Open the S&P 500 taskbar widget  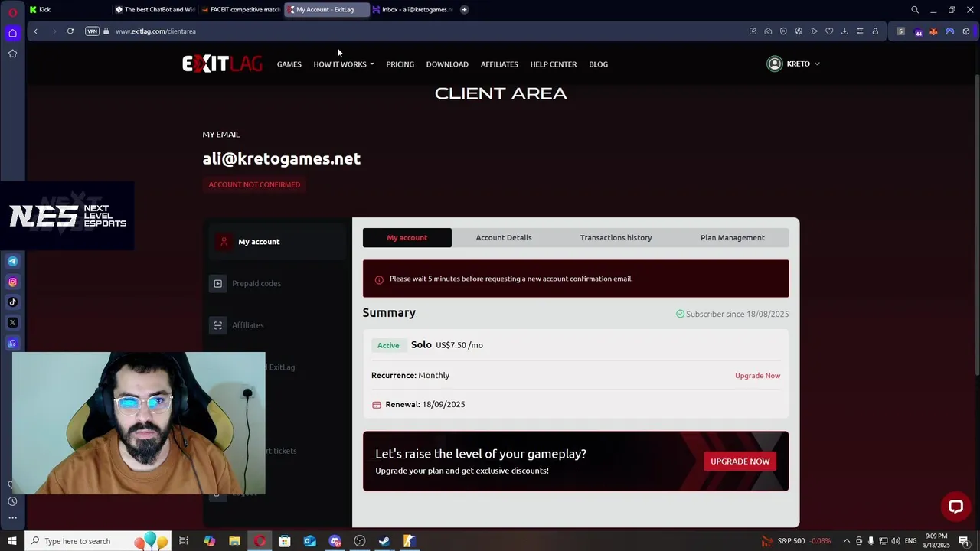(x=796, y=541)
